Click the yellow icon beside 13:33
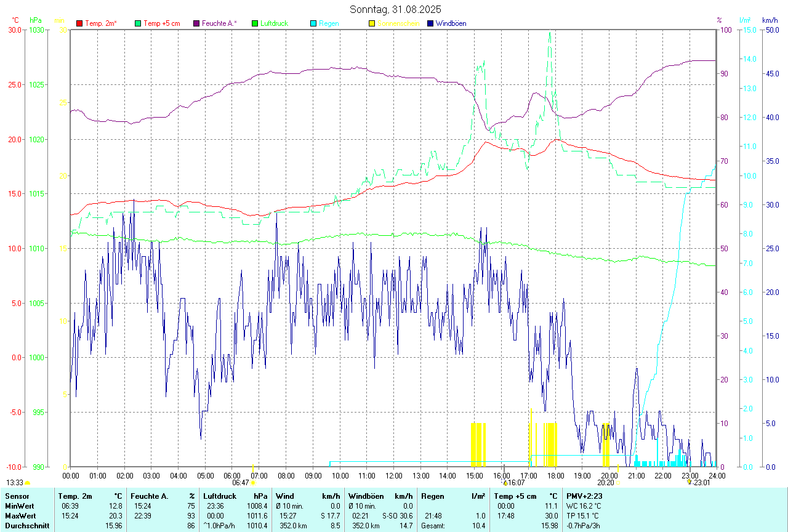The height and width of the screenshot is (532, 788). tap(28, 483)
